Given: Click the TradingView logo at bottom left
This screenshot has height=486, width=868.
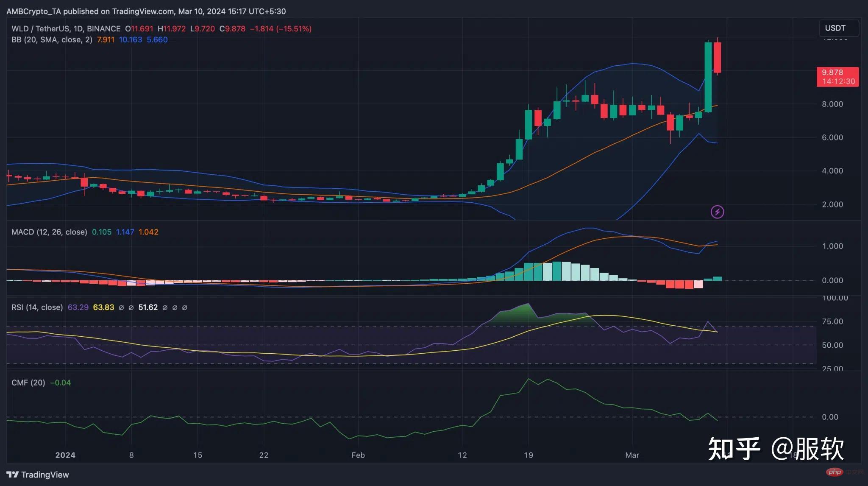Looking at the screenshot, I should tap(38, 475).
